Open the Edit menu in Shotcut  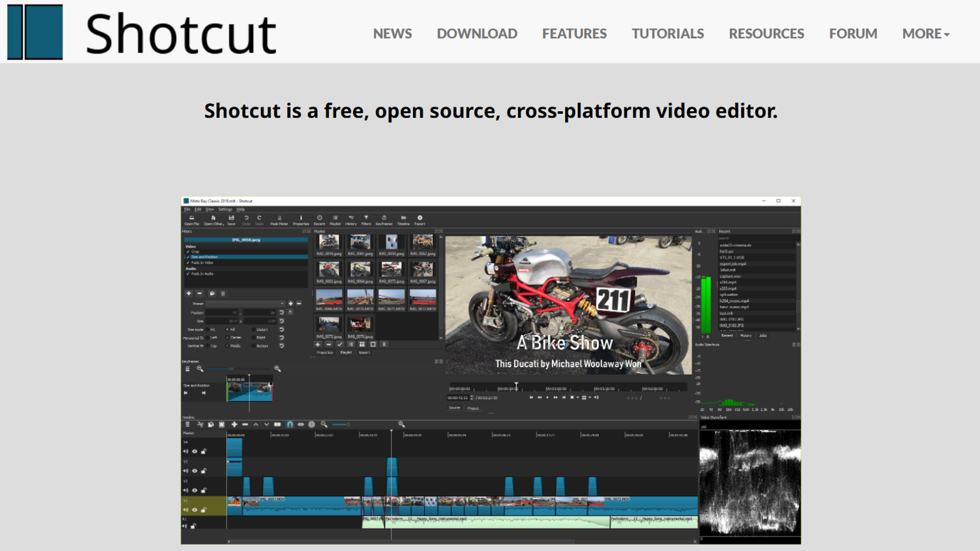click(x=198, y=210)
